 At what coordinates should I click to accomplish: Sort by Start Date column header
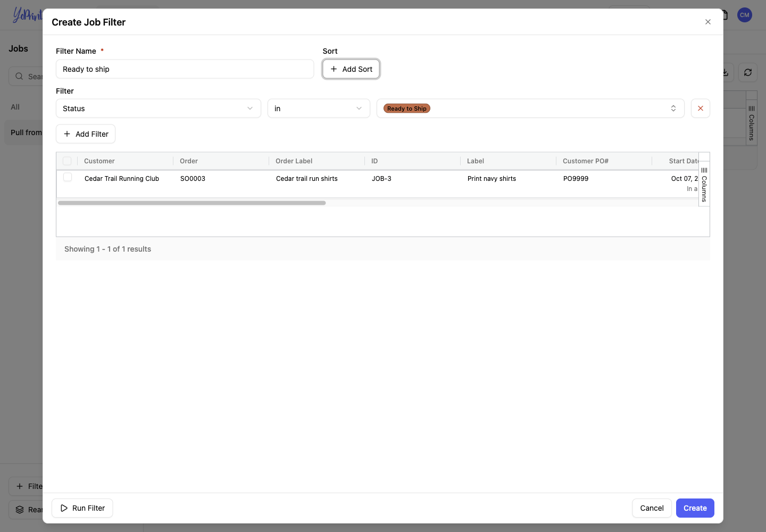point(684,161)
